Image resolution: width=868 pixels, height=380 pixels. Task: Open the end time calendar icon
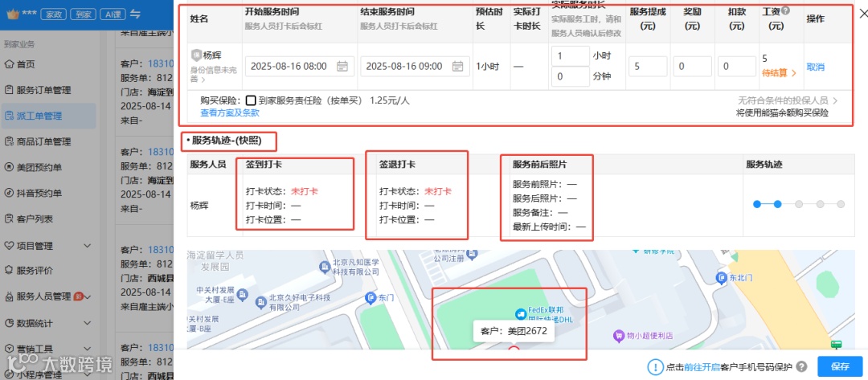tap(458, 67)
